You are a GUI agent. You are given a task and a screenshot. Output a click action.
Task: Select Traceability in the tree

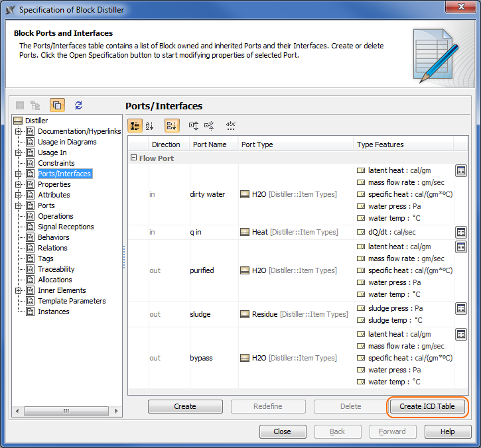coord(56,269)
